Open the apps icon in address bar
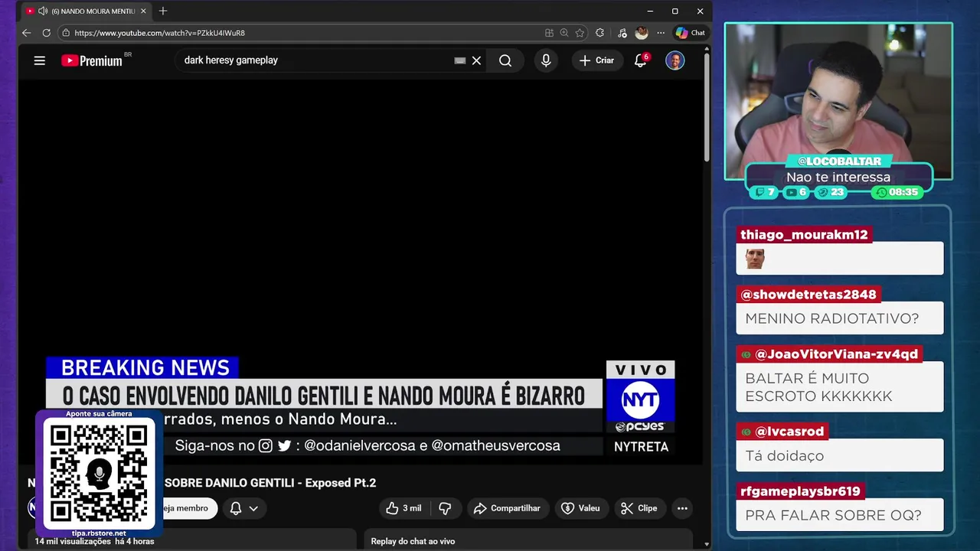The height and width of the screenshot is (551, 980). (x=549, y=33)
